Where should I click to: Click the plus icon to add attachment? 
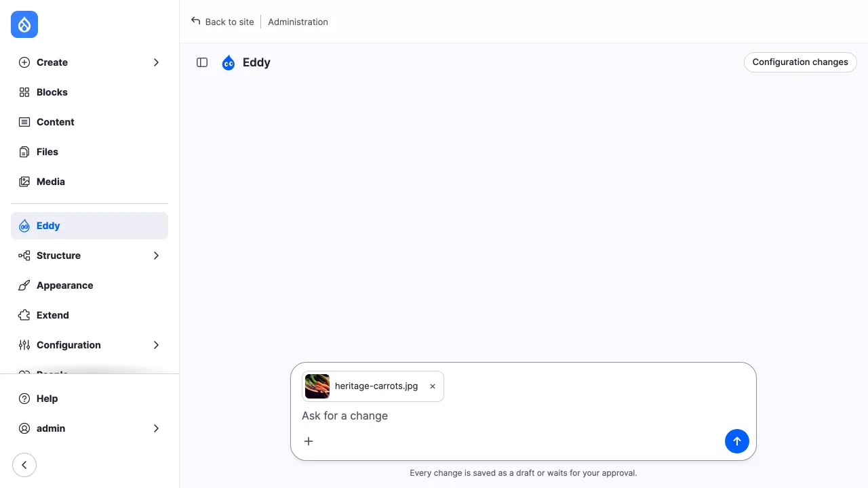tap(309, 441)
